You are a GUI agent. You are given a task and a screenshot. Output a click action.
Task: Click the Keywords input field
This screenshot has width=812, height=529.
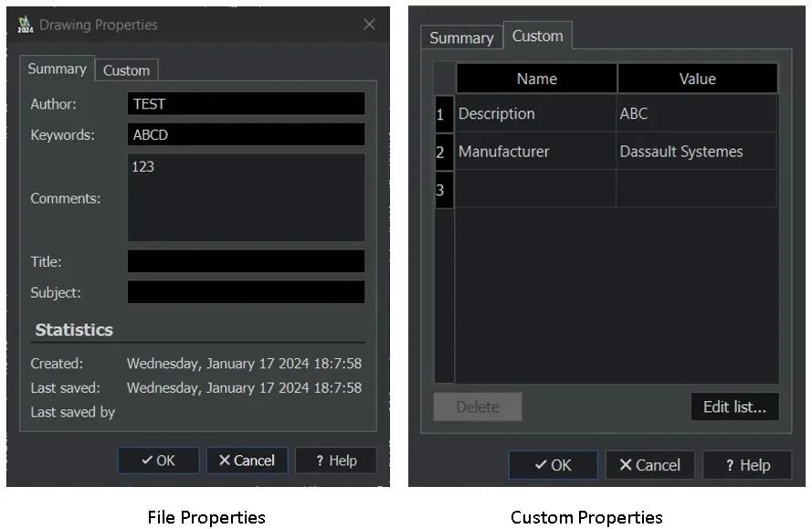(246, 135)
